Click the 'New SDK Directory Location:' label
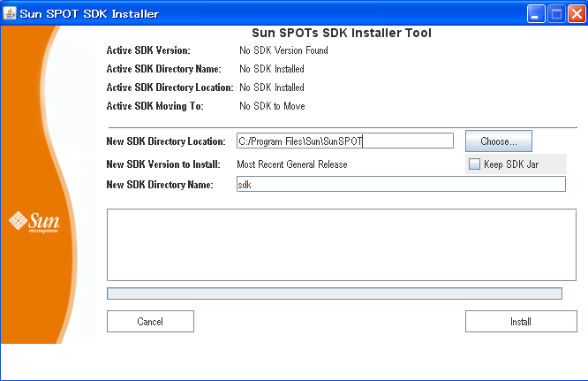 [x=166, y=141]
